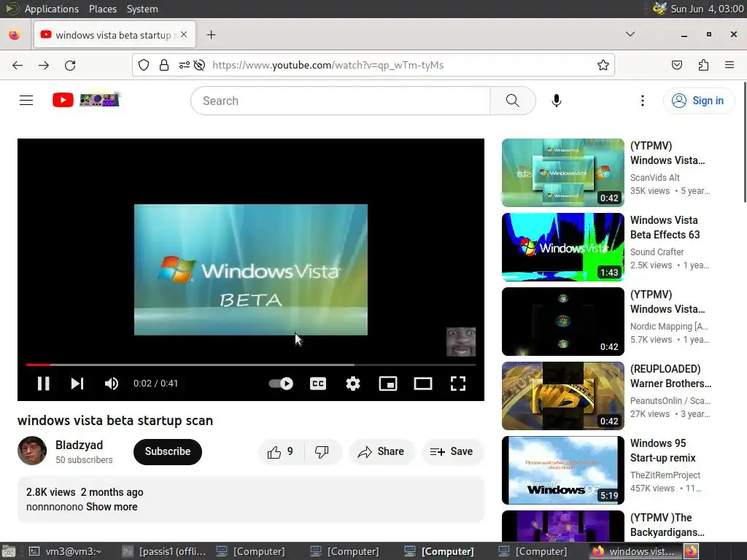The width and height of the screenshot is (747, 560).
Task: Click the clock showing Sun Jun 4
Action: [707, 9]
